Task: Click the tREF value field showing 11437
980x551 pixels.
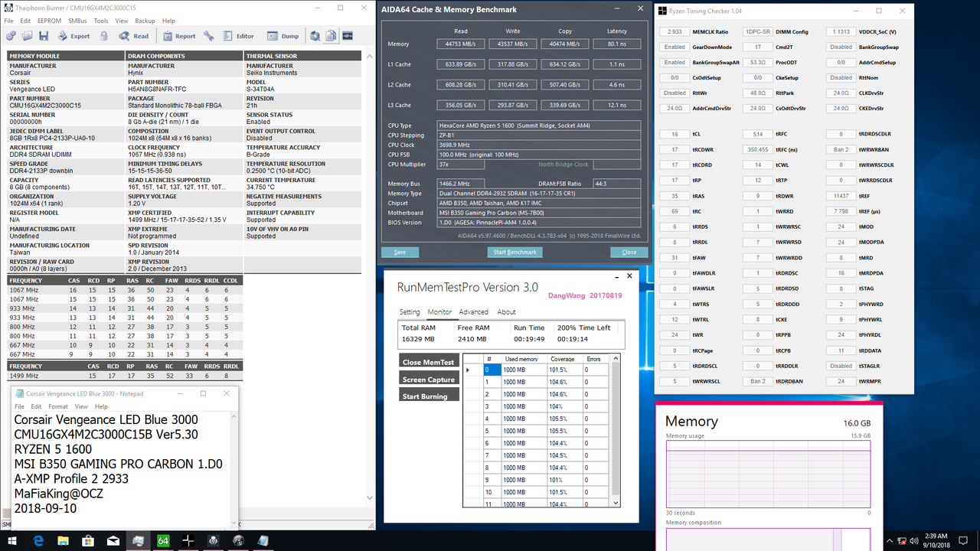Action: [x=841, y=196]
